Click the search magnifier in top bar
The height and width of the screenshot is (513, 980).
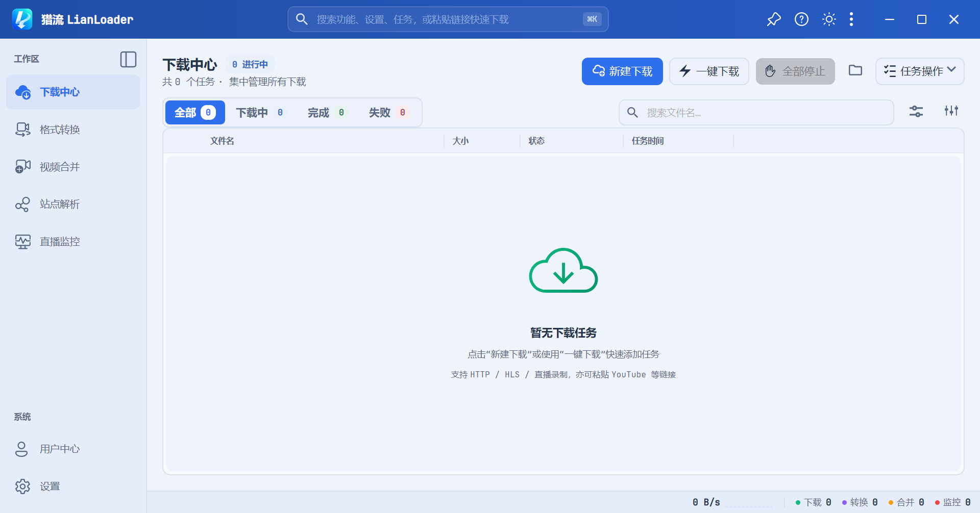pos(302,19)
